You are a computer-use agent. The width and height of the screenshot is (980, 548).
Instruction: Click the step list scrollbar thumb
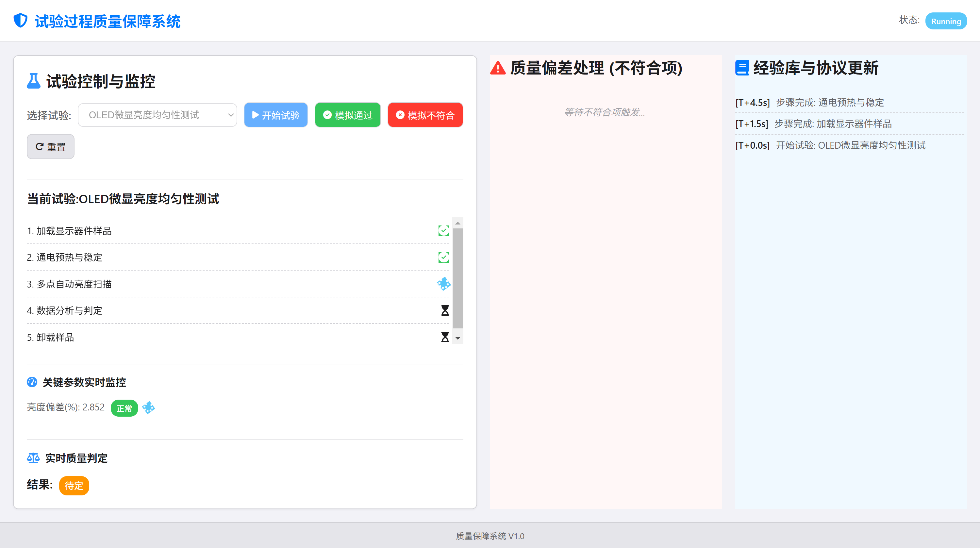(x=458, y=278)
